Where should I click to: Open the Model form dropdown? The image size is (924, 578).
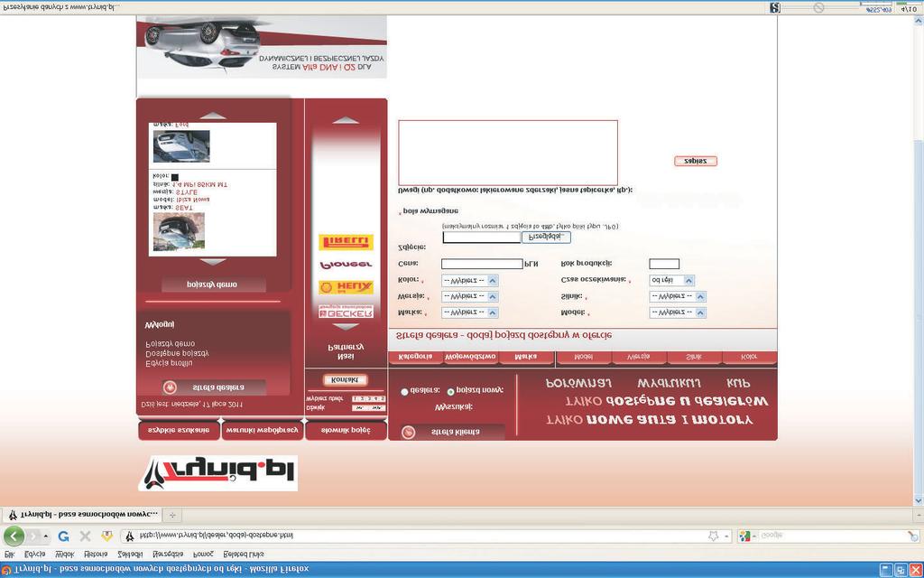tap(678, 312)
